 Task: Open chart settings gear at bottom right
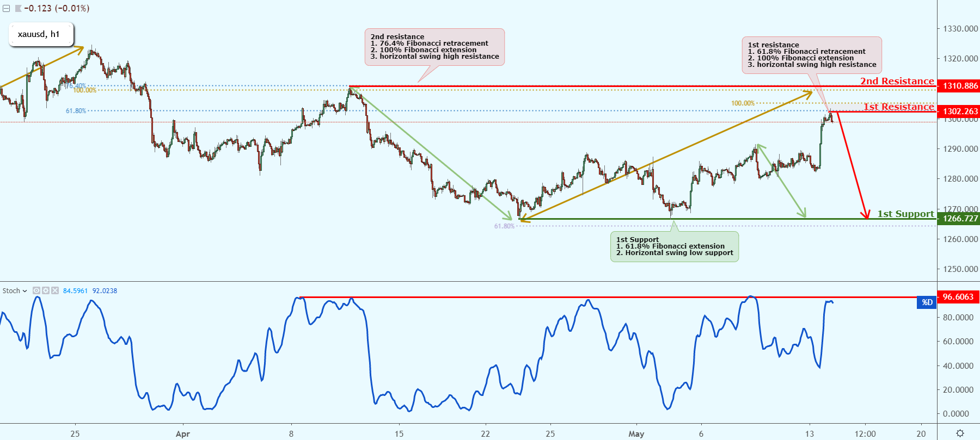pyautogui.click(x=960, y=433)
